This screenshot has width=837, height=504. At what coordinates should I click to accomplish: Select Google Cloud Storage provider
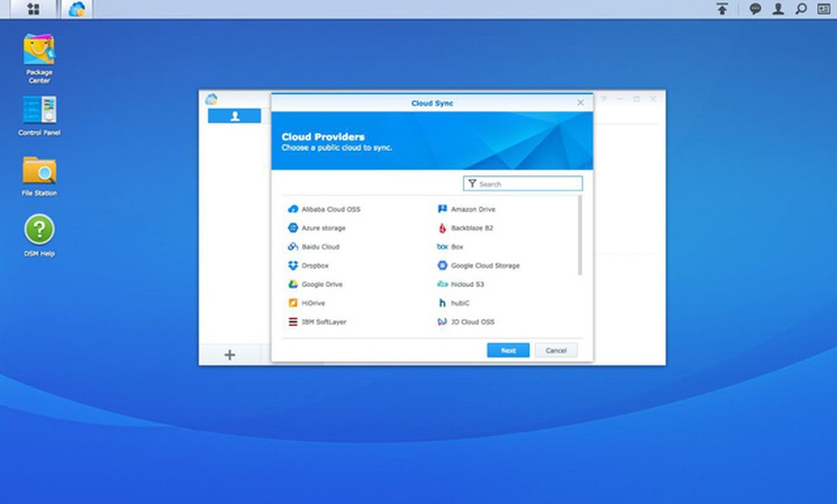tap(479, 265)
